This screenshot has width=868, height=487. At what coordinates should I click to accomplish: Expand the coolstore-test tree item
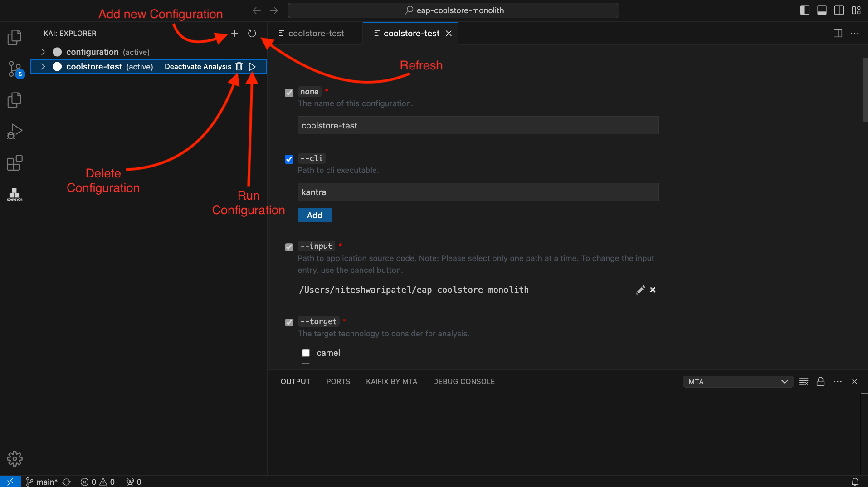point(43,66)
